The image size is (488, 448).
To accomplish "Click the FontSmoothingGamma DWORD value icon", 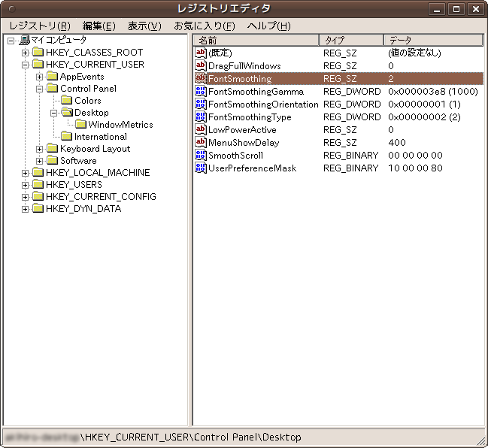I will pos(201,91).
